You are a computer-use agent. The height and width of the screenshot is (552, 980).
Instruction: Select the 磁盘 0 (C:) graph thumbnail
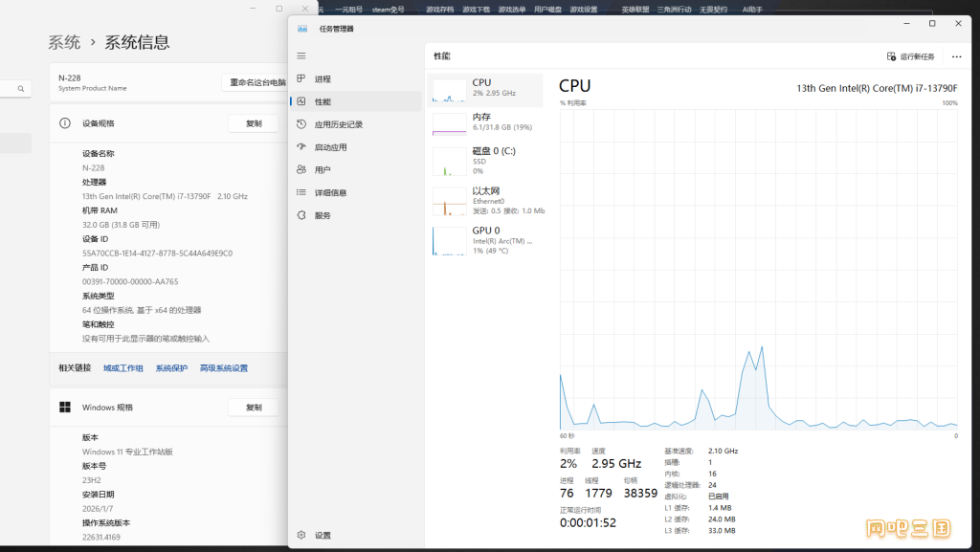point(449,162)
